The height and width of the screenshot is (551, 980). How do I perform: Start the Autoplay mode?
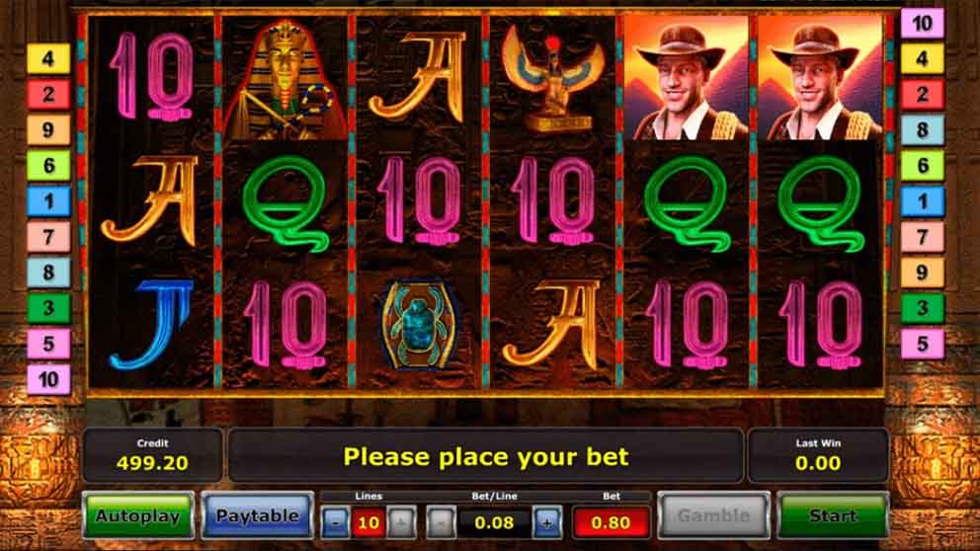[x=138, y=515]
